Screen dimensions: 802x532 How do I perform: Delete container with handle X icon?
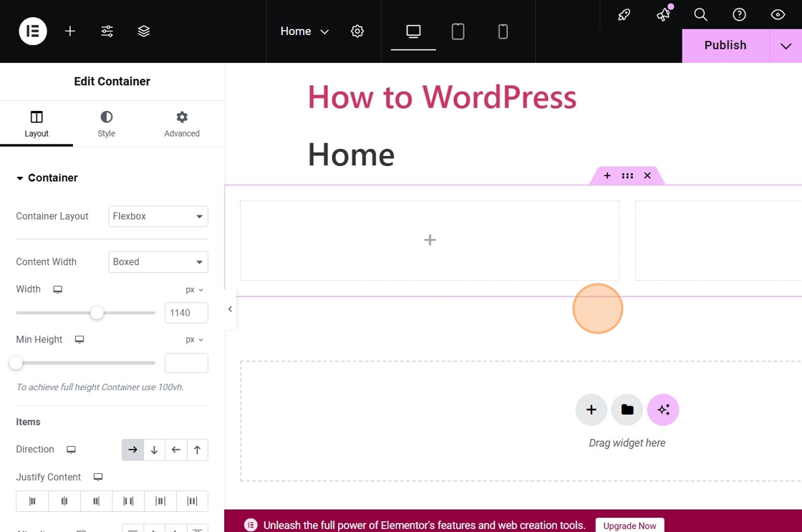[x=647, y=175]
